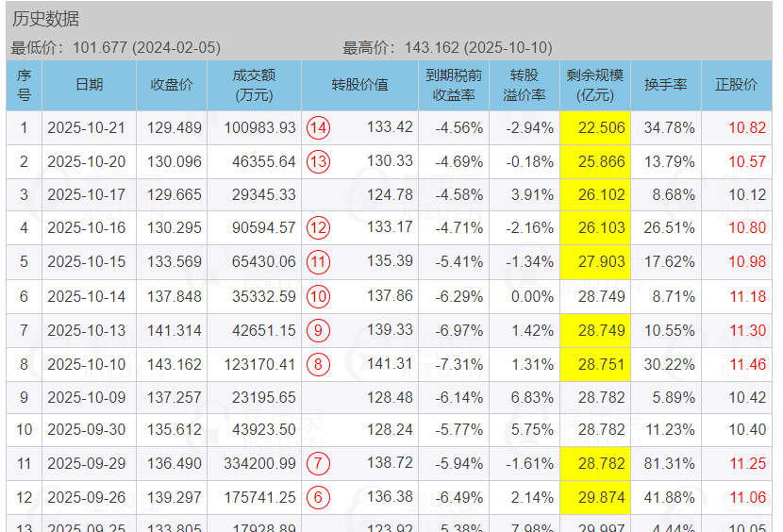783x532 pixels.
Task: Select the highlighted 22.506 remaining-scale cell
Action: [x=595, y=128]
